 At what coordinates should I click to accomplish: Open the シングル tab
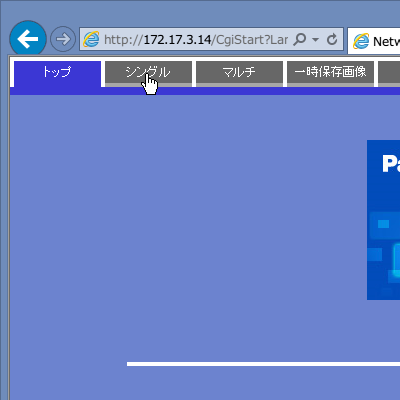coord(148,72)
